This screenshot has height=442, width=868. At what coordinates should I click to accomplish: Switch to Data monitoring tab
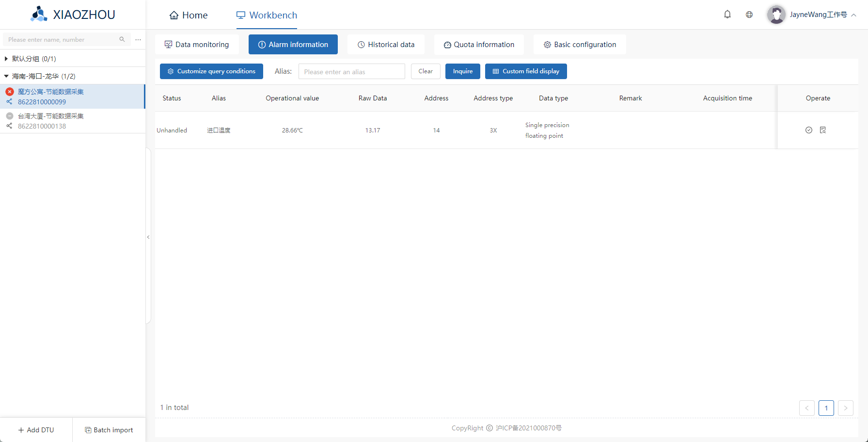[197, 45]
